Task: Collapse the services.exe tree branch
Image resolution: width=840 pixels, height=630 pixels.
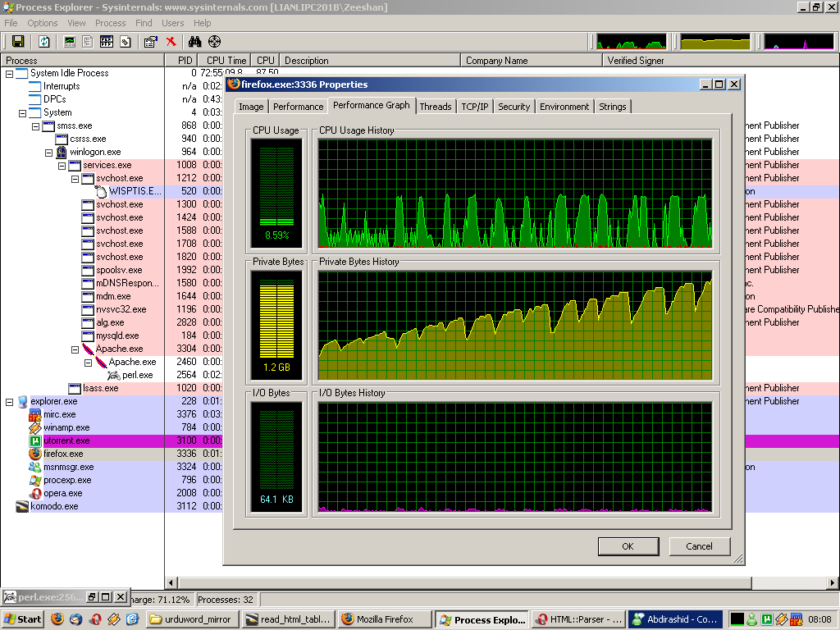Action: [x=62, y=165]
